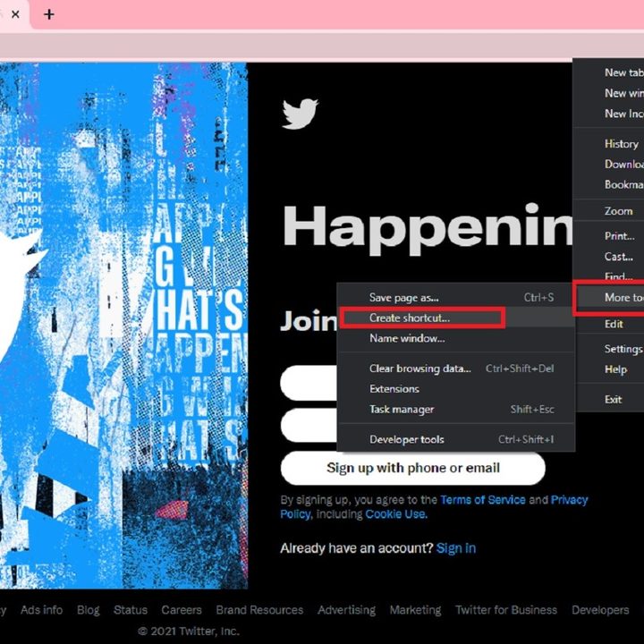Click the blue Twitter artwork image
644x644 pixels.
pos(123,326)
